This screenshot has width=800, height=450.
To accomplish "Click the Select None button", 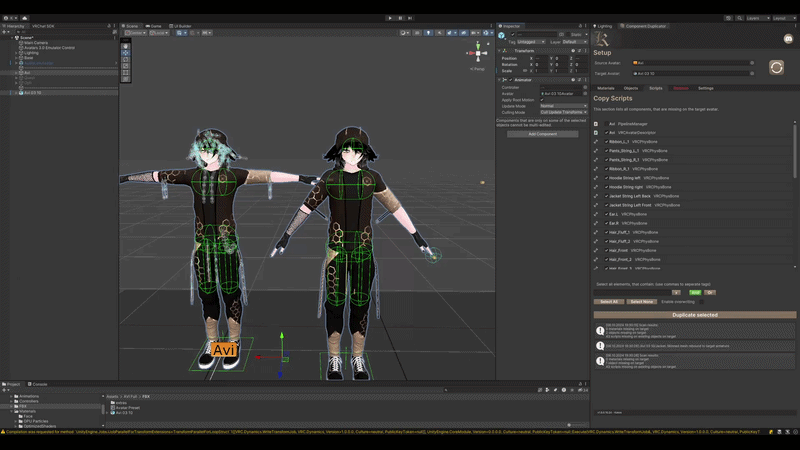I will (x=641, y=302).
